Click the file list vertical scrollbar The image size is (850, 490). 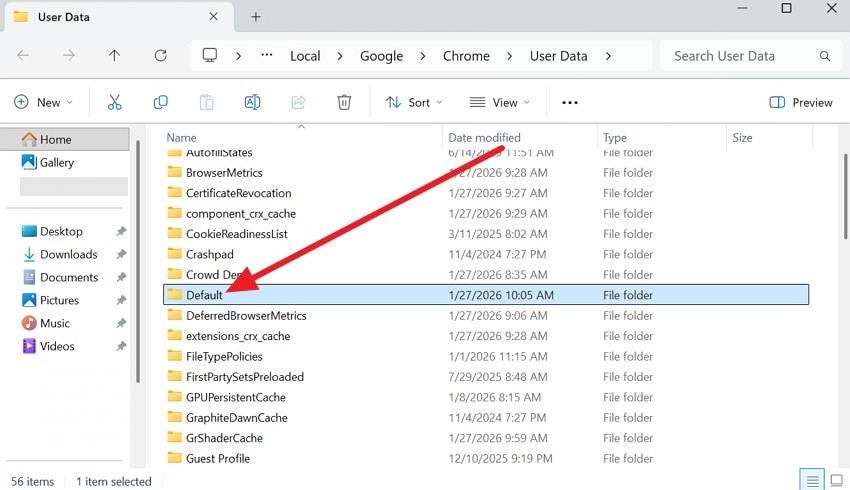[845, 196]
